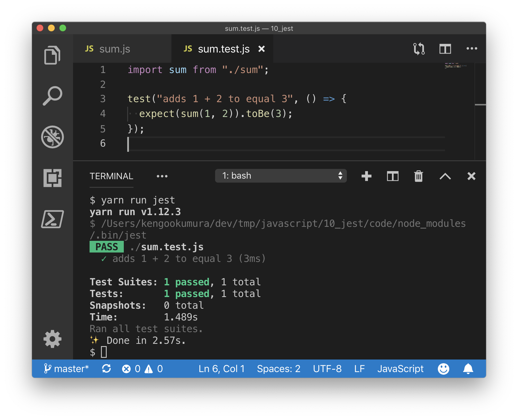Click the JS file icon on sum.test.js tab
Image resolution: width=518 pixels, height=420 pixels.
[188, 49]
